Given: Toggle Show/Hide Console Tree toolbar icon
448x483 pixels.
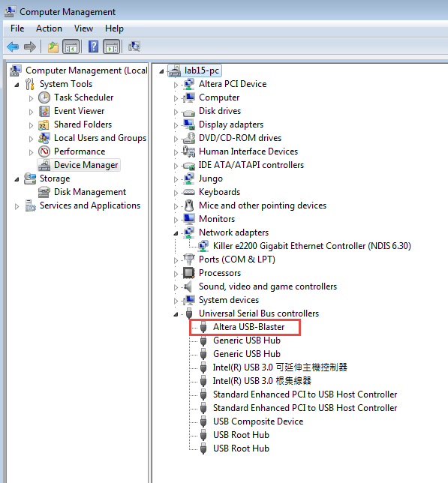Looking at the screenshot, I should coord(71,46).
